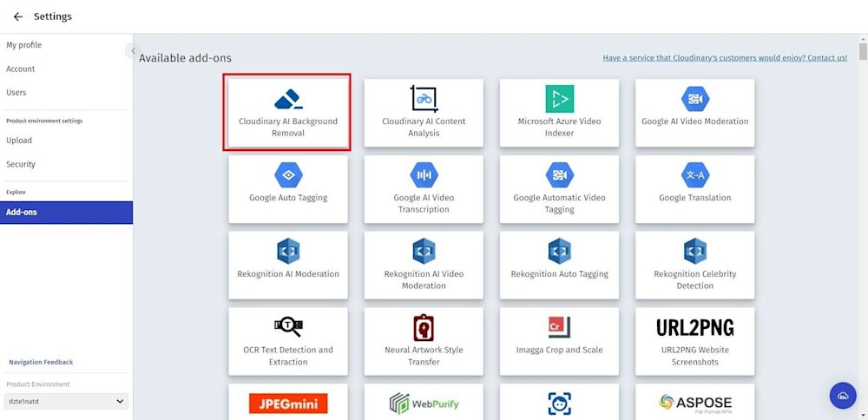Open the WebPurify add-on card
Viewport: 868px width, 420px height.
pyautogui.click(x=424, y=403)
